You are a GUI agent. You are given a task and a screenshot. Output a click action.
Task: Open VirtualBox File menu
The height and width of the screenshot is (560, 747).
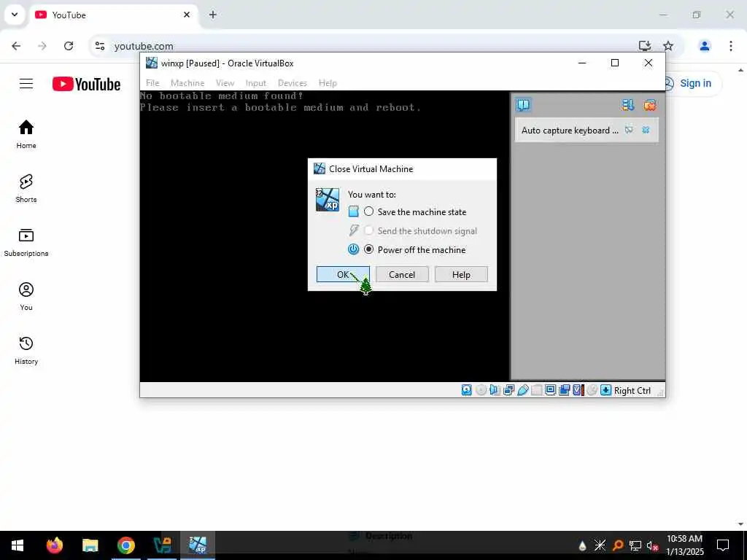click(x=152, y=83)
